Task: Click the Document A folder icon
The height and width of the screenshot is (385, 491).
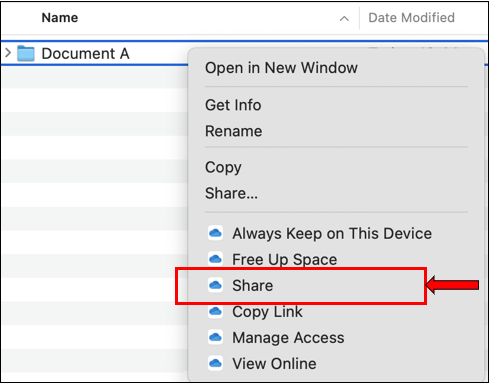Action: (26, 53)
